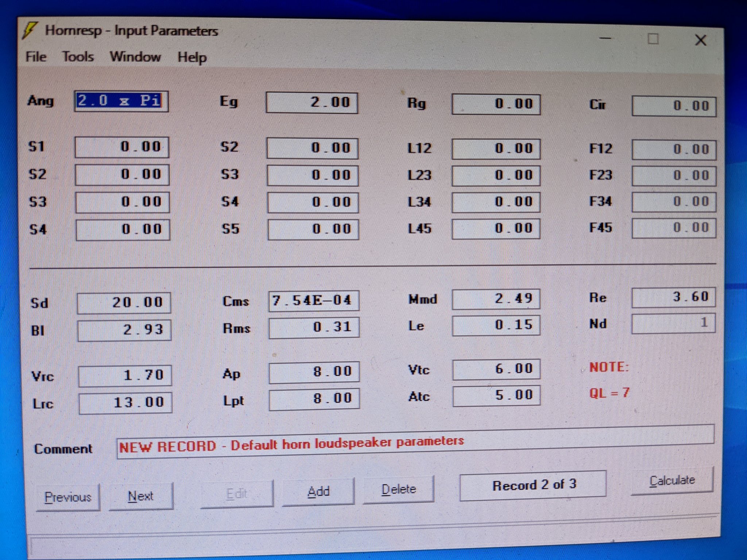
Task: Open the Tools menu
Action: click(x=78, y=57)
